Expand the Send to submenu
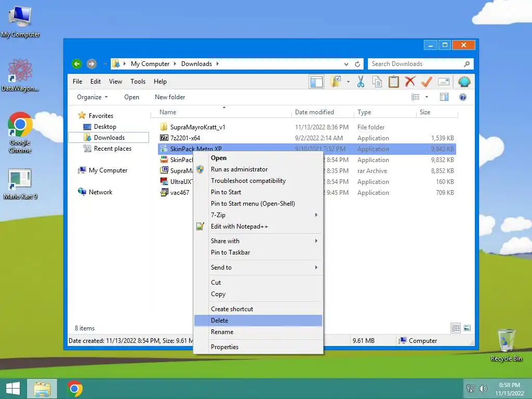 (x=258, y=268)
